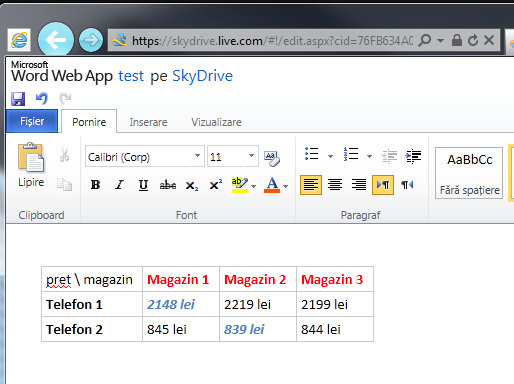The width and height of the screenshot is (514, 384).
Task: Click the '844 lei' cell
Action: pyautogui.click(x=335, y=329)
